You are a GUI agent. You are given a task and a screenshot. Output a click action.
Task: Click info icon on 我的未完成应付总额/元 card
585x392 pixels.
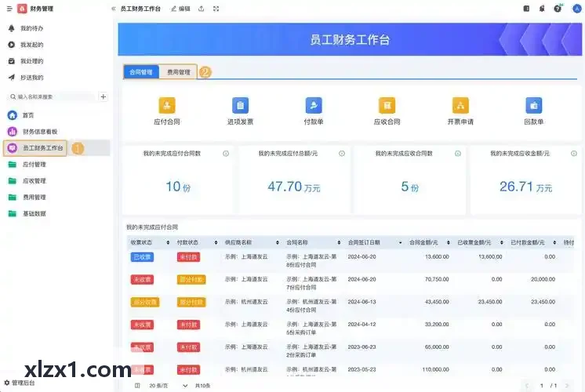click(342, 154)
